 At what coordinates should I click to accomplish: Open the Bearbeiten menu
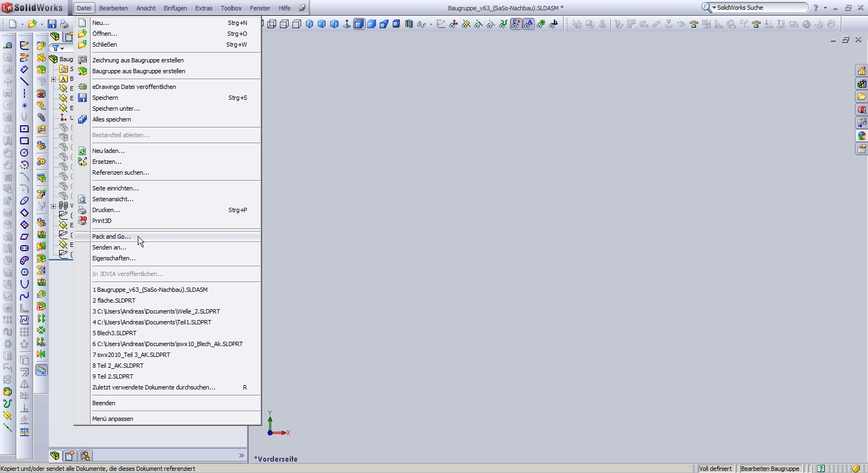pos(113,8)
